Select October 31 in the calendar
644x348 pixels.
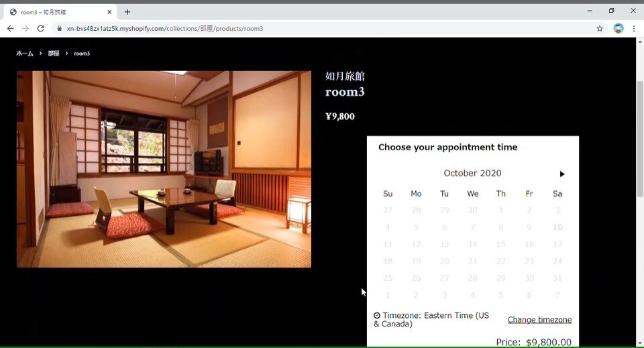click(557, 278)
